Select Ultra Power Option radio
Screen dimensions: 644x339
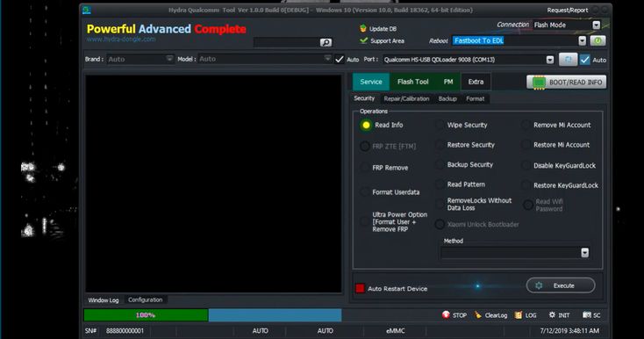pyautogui.click(x=364, y=221)
